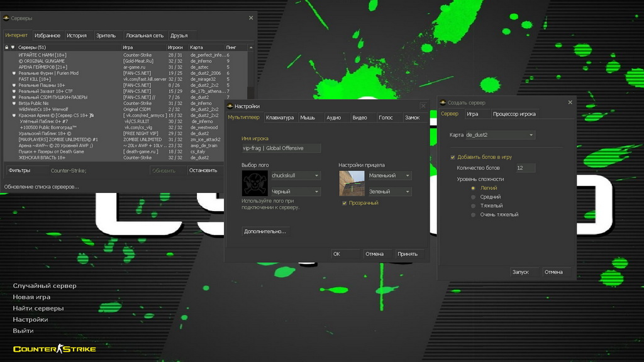Open the Черный logo color dropdown
Screen dimensions: 644x362
point(296,192)
